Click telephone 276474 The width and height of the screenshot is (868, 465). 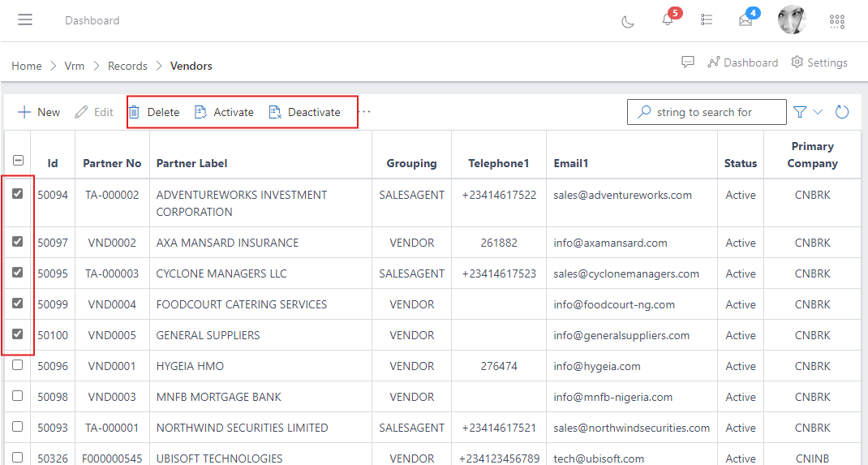pos(499,367)
